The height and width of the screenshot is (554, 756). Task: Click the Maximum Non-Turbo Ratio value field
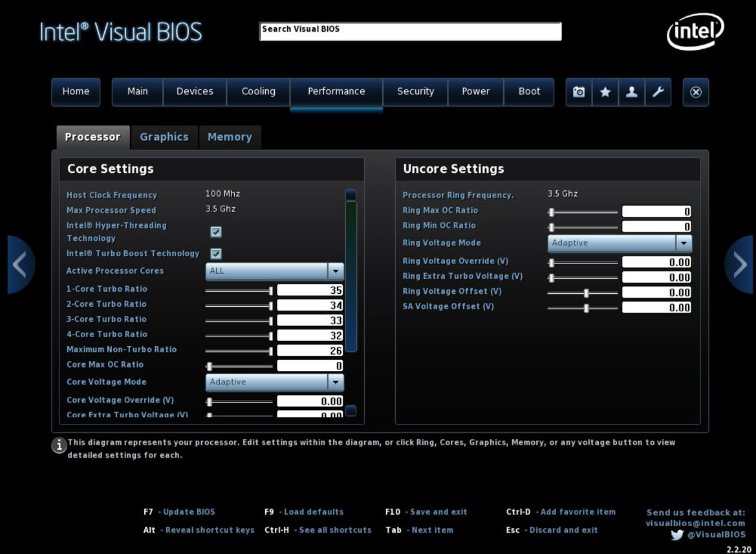(x=310, y=350)
